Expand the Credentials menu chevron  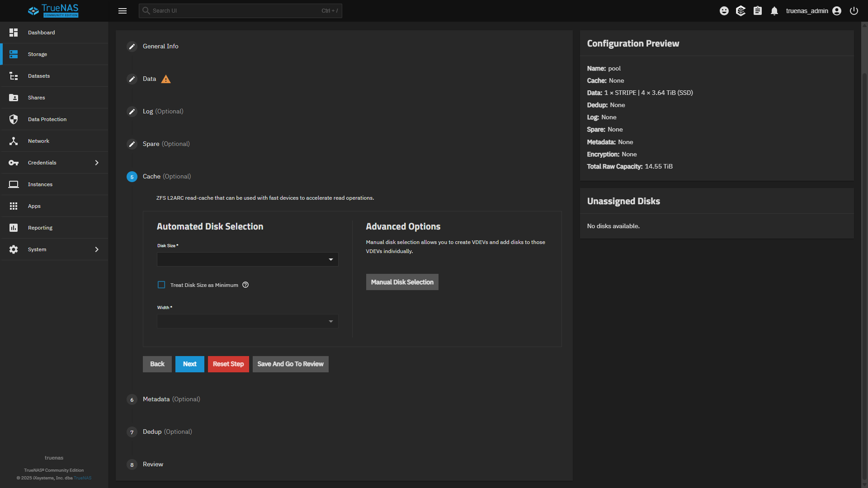pos(97,163)
